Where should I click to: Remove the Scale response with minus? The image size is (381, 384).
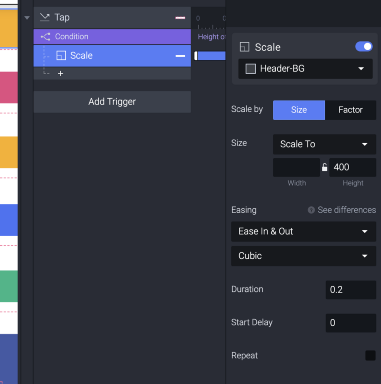tap(180, 56)
